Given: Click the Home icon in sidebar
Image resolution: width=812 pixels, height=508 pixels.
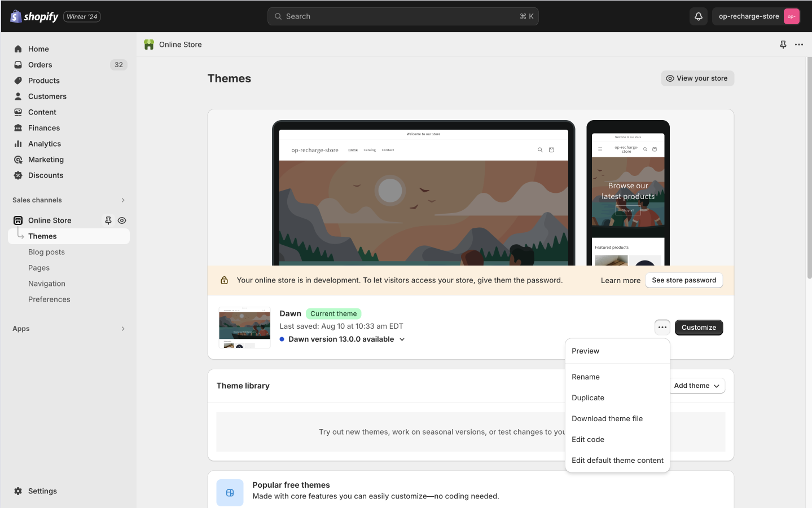Looking at the screenshot, I should (18, 49).
